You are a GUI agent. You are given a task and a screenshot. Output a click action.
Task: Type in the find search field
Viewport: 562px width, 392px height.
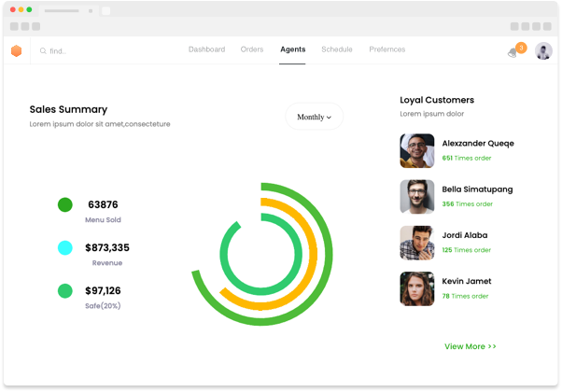click(x=103, y=51)
